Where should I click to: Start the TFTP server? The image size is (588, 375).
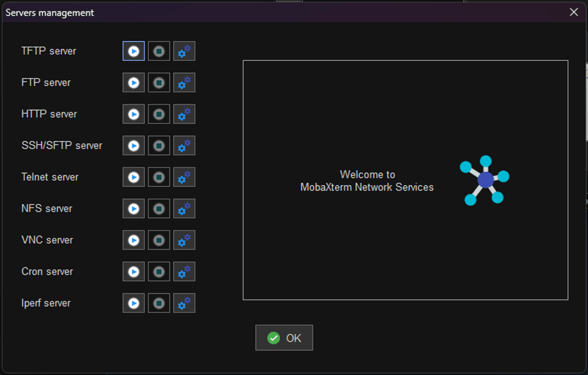(x=134, y=51)
